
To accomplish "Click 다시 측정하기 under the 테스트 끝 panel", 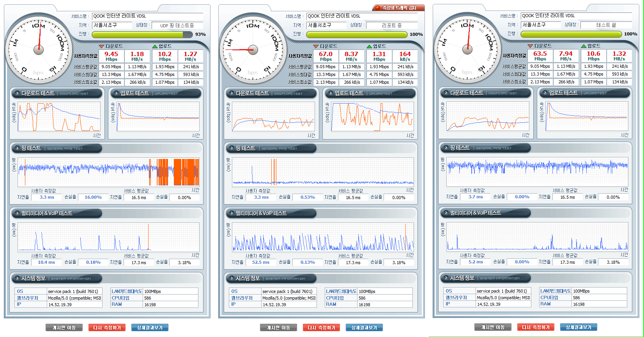I will [536, 327].
